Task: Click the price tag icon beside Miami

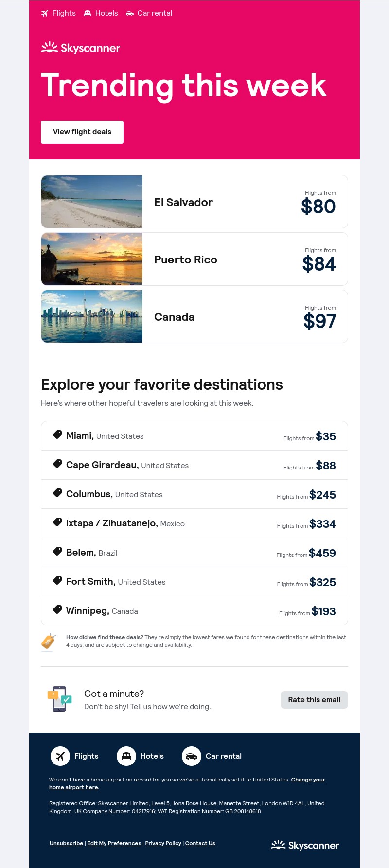Action: pyautogui.click(x=57, y=435)
